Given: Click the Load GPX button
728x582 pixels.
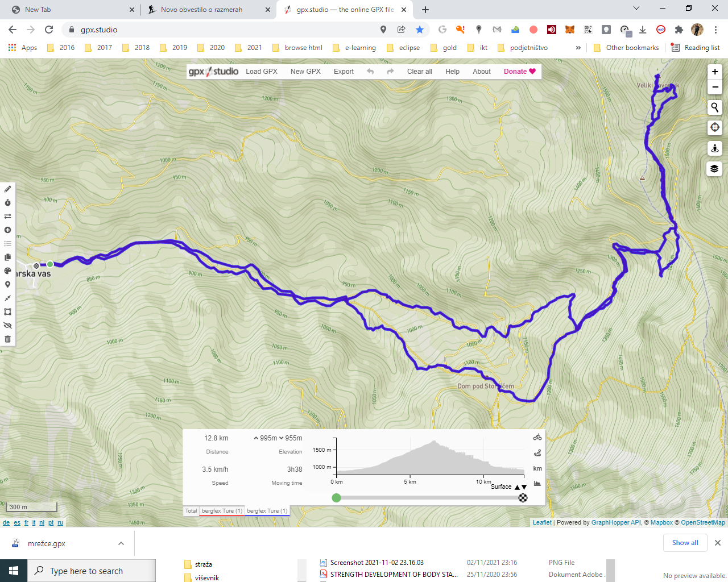Looking at the screenshot, I should pyautogui.click(x=262, y=72).
